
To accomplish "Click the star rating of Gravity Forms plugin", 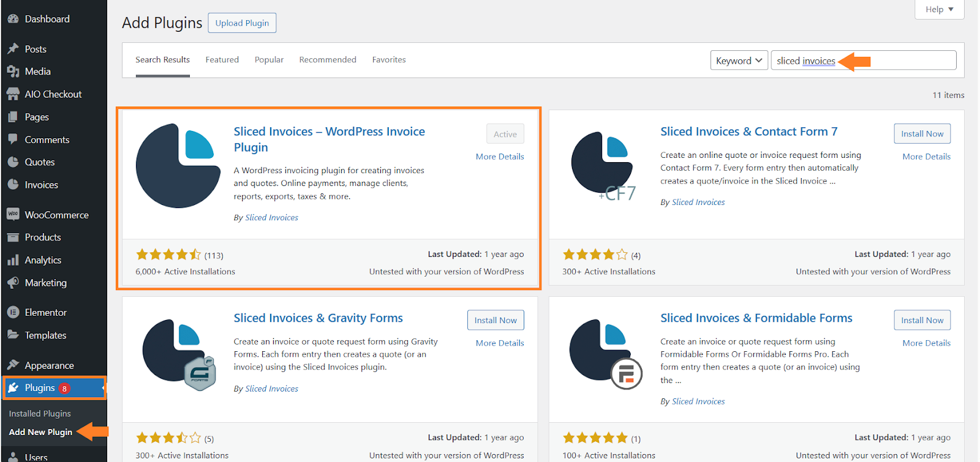I will pos(168,438).
